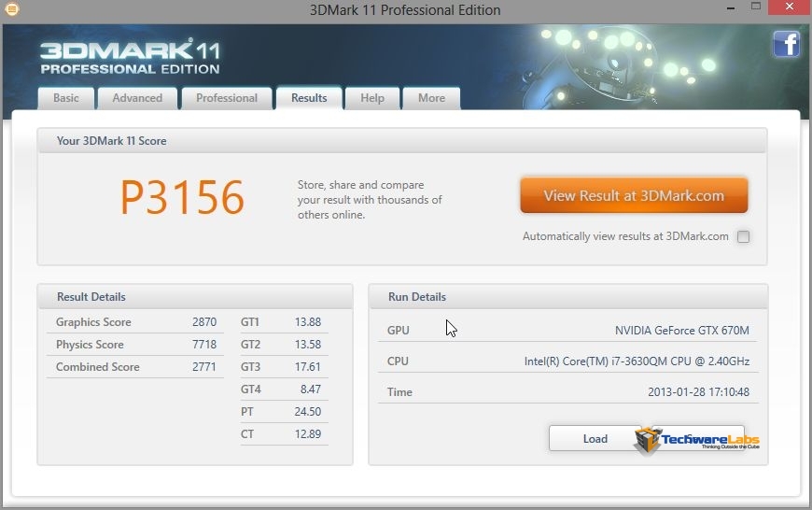The width and height of the screenshot is (812, 510).
Task: Click CT value 12.89
Action: tap(308, 433)
